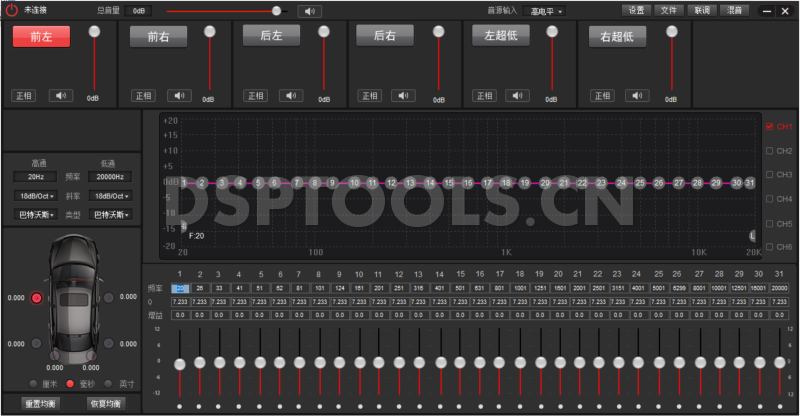Screen dimensions: 800x416
Task: Click the 重置均衡 button
Action: (x=40, y=404)
